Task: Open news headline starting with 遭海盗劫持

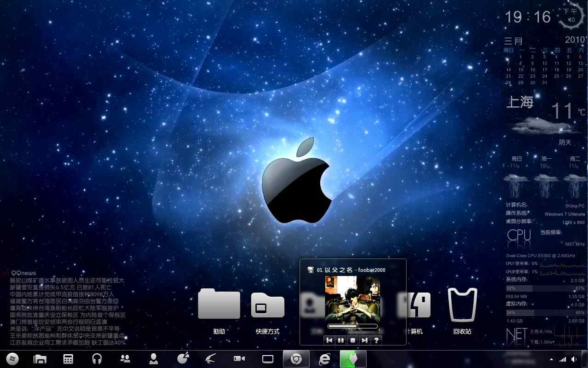Action: 64,308
